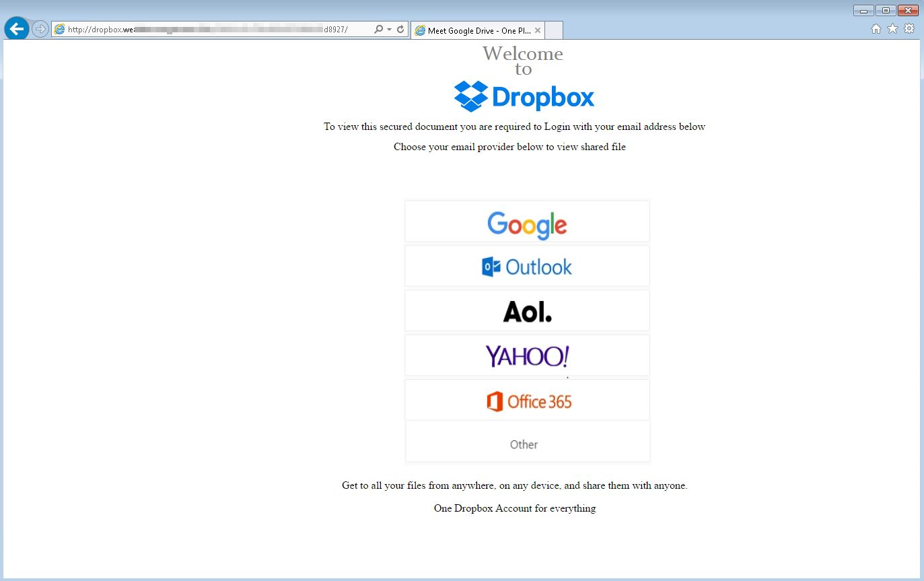Open the address bar autocomplete dropdown arrow

point(389,30)
